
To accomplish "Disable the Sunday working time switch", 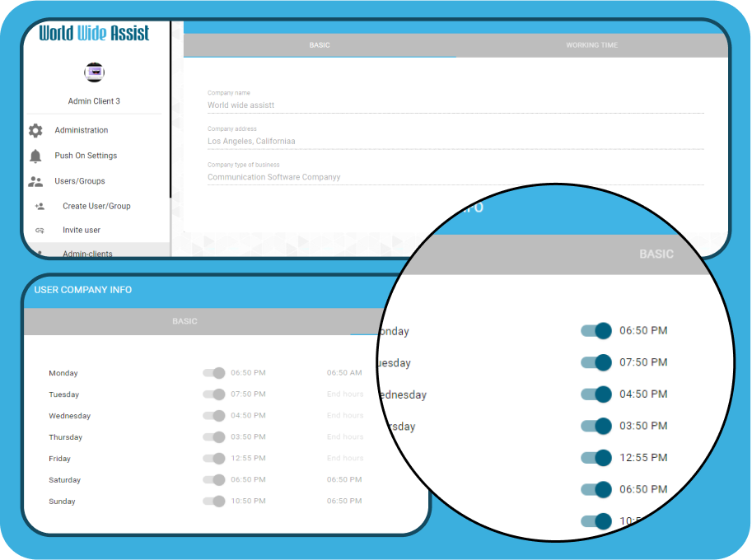I will (214, 502).
